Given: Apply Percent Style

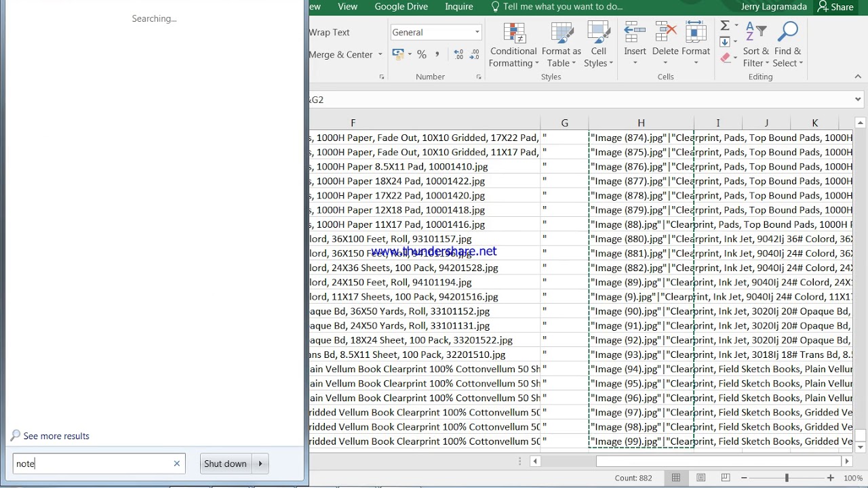Looking at the screenshot, I should click(x=422, y=54).
